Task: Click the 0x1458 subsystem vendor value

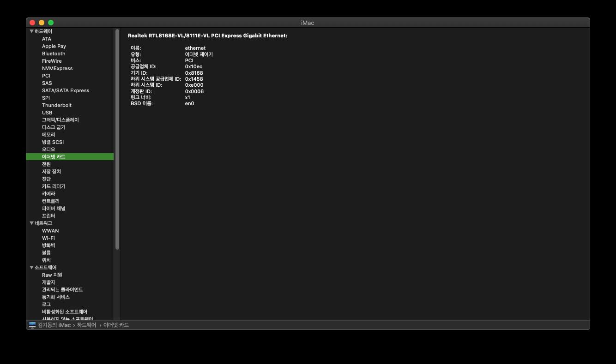Action: click(194, 79)
